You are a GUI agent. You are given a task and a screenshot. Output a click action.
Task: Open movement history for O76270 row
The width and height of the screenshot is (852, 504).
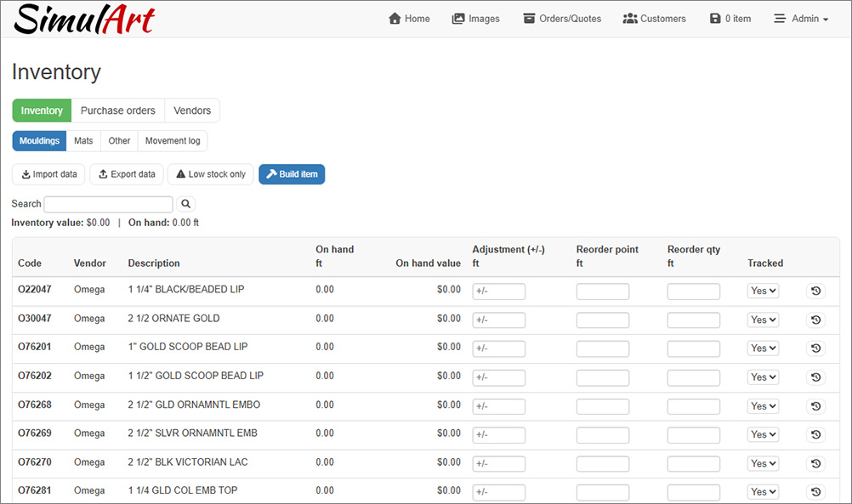coord(815,463)
